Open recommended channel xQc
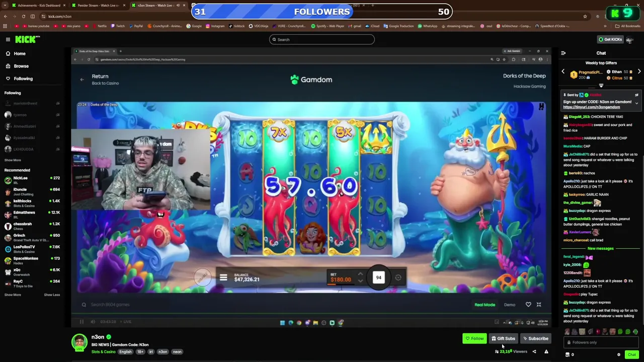 click(x=32, y=272)
